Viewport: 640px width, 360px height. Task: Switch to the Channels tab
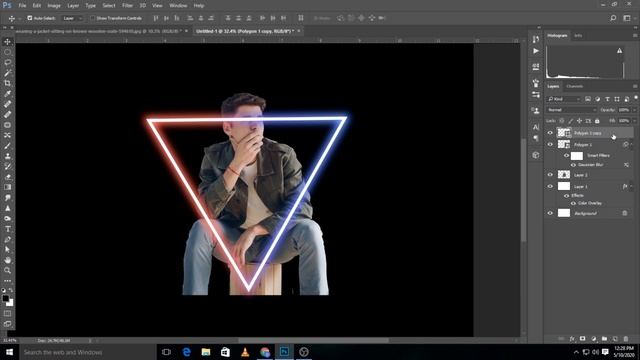pyautogui.click(x=575, y=86)
